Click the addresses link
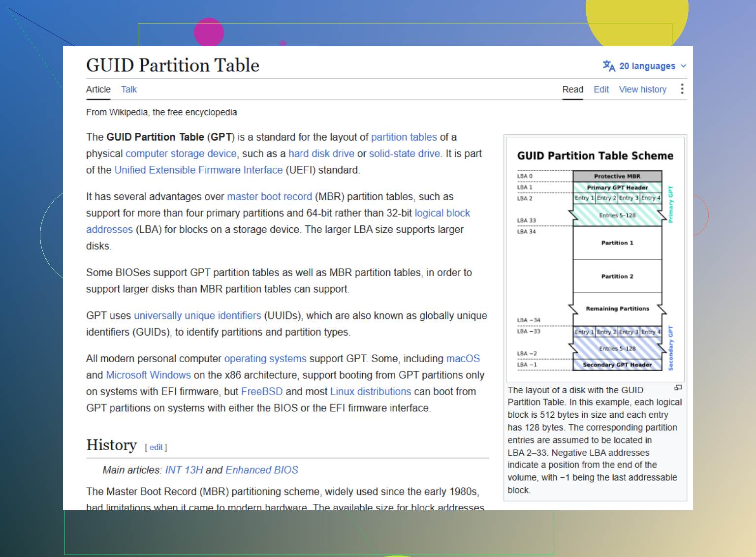This screenshot has height=557, width=756. point(109,230)
